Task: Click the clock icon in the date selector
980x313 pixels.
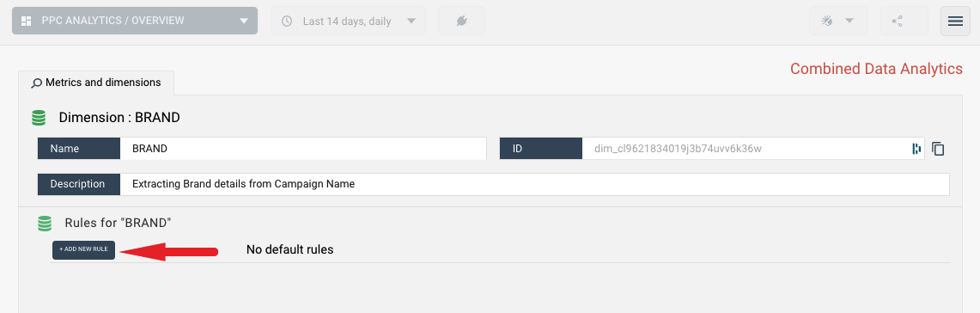Action: tap(287, 21)
